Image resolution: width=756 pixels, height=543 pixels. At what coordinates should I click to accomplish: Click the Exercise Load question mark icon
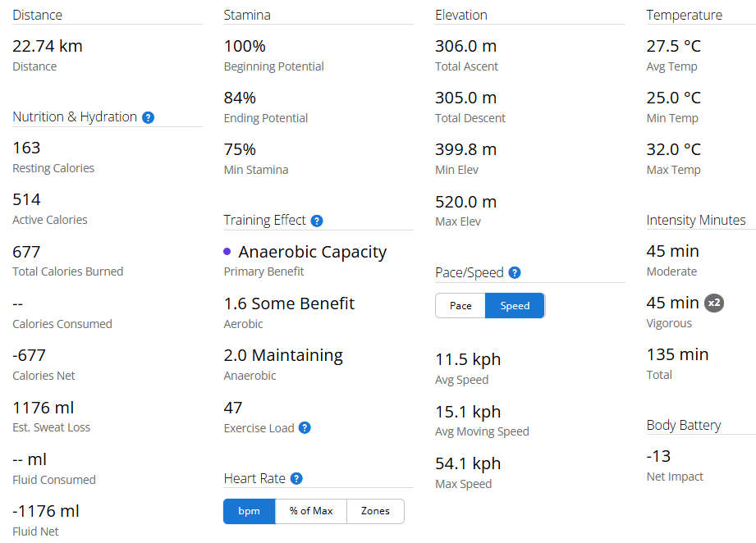click(305, 427)
